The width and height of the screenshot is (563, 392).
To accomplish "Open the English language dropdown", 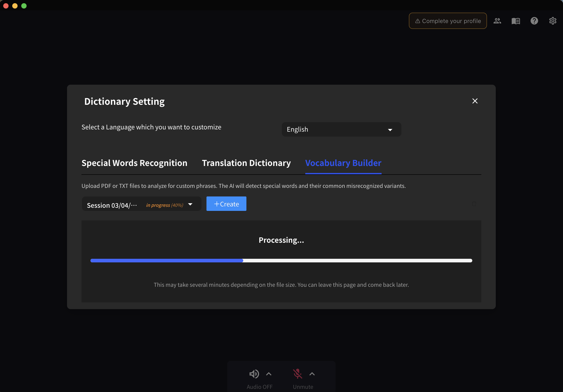I will [341, 130].
